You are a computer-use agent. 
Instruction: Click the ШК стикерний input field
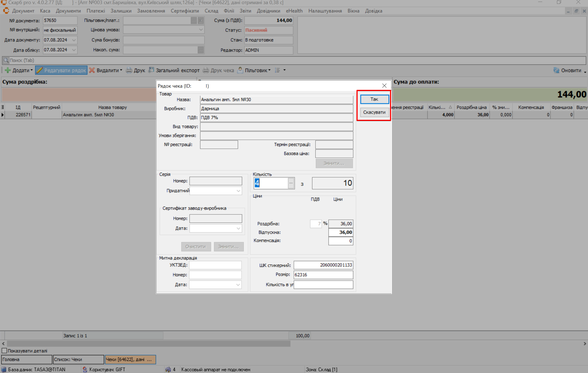pyautogui.click(x=323, y=265)
